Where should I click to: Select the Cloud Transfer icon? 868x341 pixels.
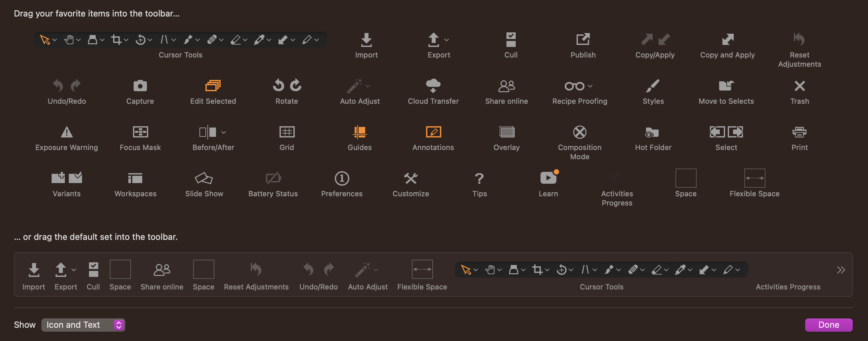(x=433, y=86)
